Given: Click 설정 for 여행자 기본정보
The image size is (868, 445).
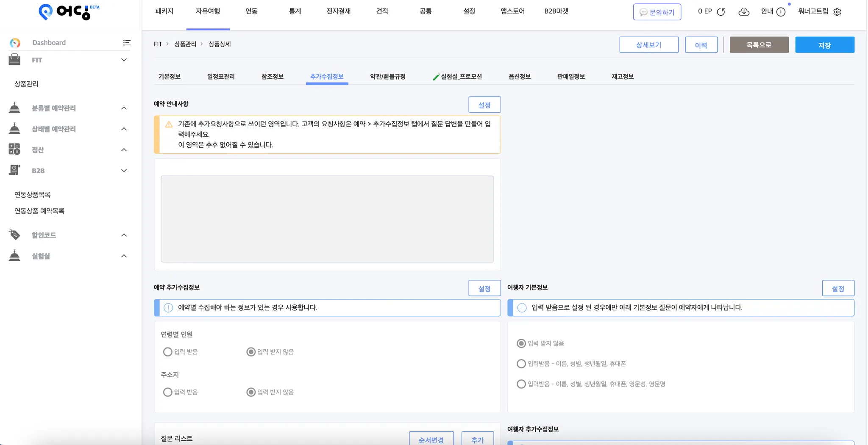Looking at the screenshot, I should 838,288.
